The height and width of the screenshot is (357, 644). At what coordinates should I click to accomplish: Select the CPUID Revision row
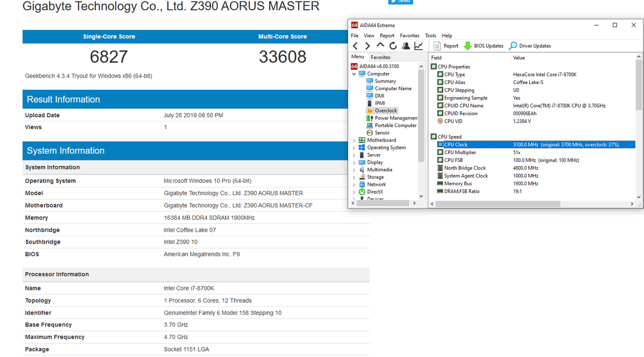point(533,113)
